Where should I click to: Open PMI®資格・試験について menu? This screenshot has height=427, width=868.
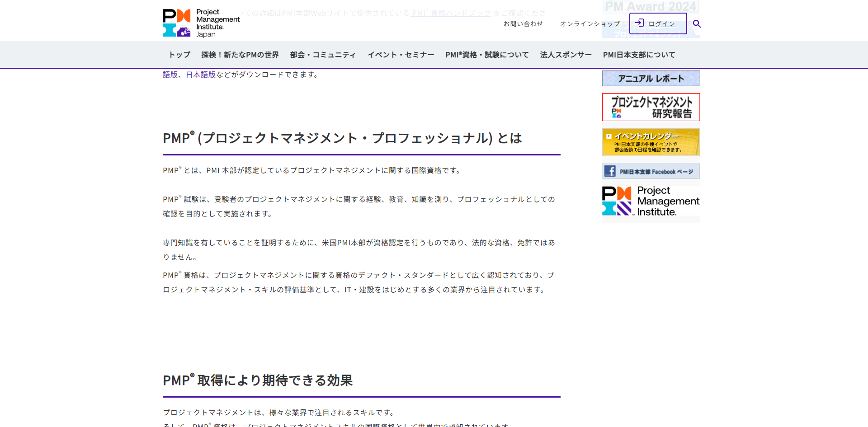tap(487, 55)
